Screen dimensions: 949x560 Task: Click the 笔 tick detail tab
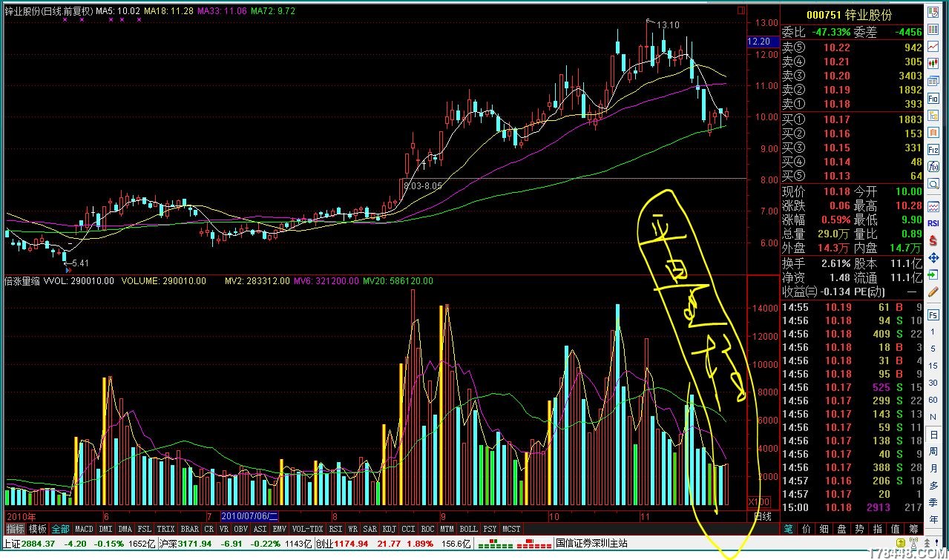pos(789,529)
